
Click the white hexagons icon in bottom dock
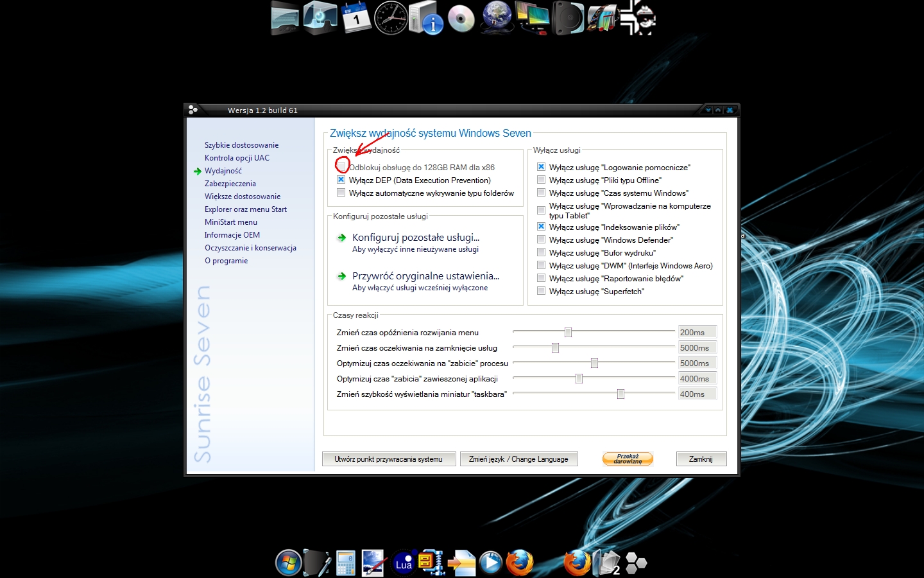click(x=636, y=563)
